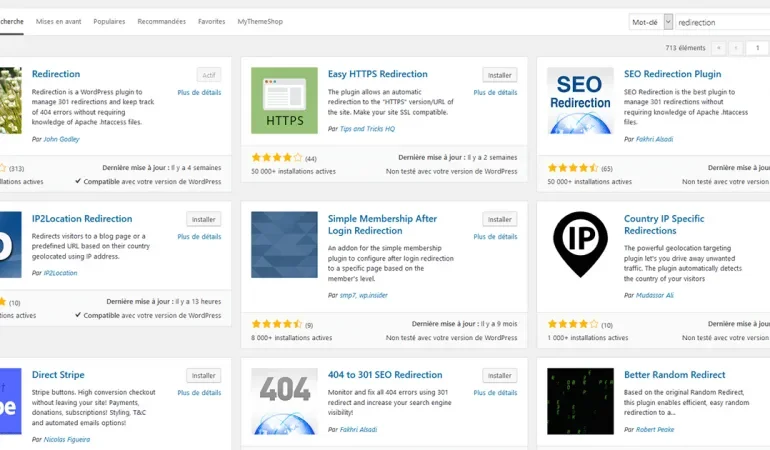Open the Redirection plugin title link
Image resolution: width=770 pixels, height=450 pixels.
coord(56,74)
